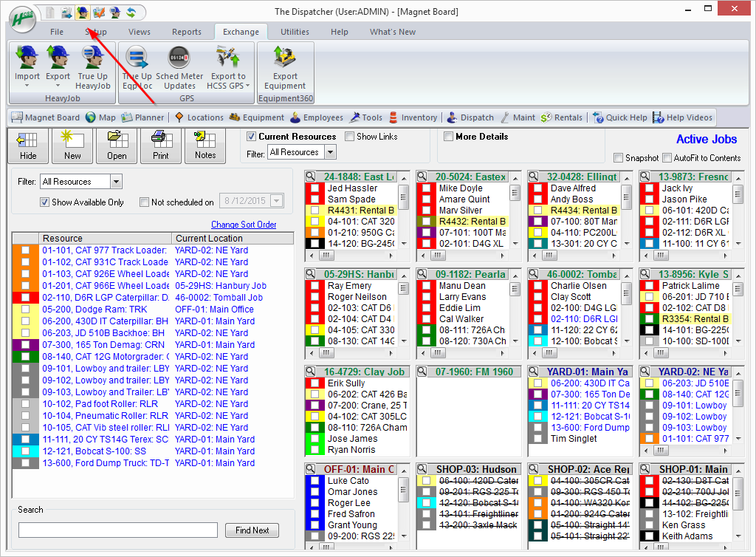Uncheck the Current Resources checkbox
Viewport: 756px width, 557px height.
252,136
